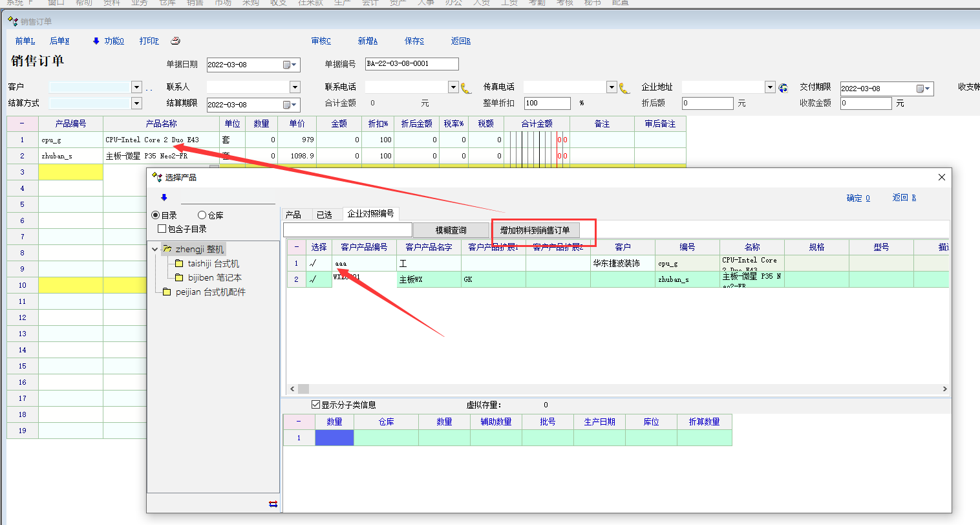Switch to the 已选 tab
This screenshot has width=980, height=525.
click(324, 215)
